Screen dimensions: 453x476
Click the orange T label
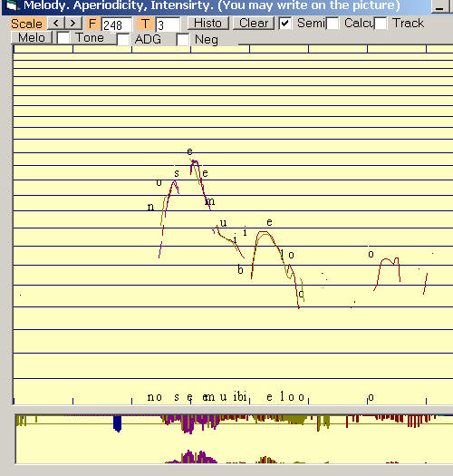145,24
